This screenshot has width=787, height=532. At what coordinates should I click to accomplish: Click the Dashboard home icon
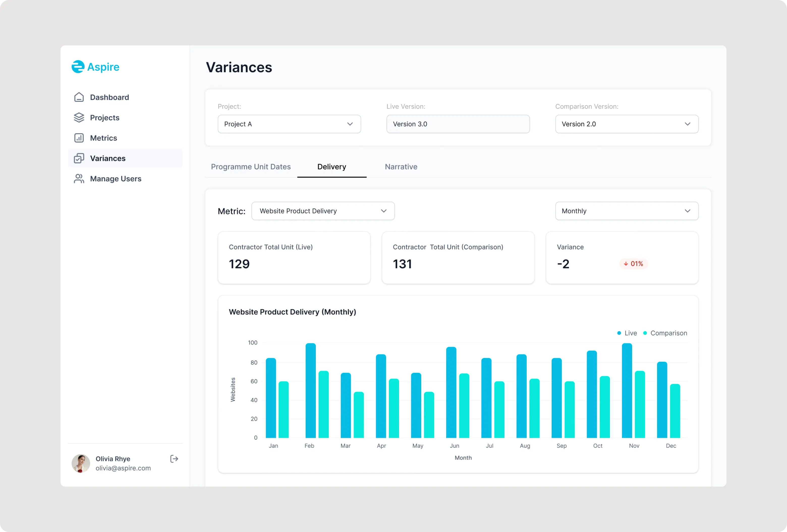click(x=79, y=97)
